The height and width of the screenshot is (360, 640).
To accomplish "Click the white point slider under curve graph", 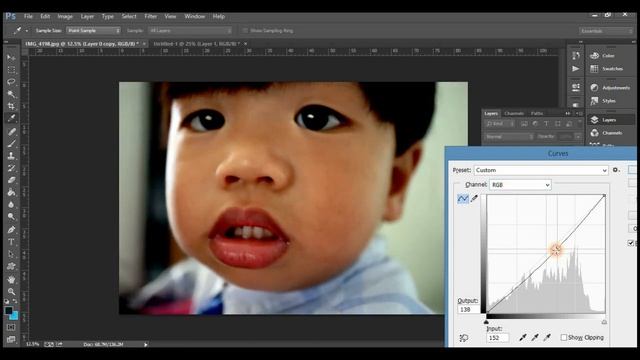I will (x=604, y=322).
